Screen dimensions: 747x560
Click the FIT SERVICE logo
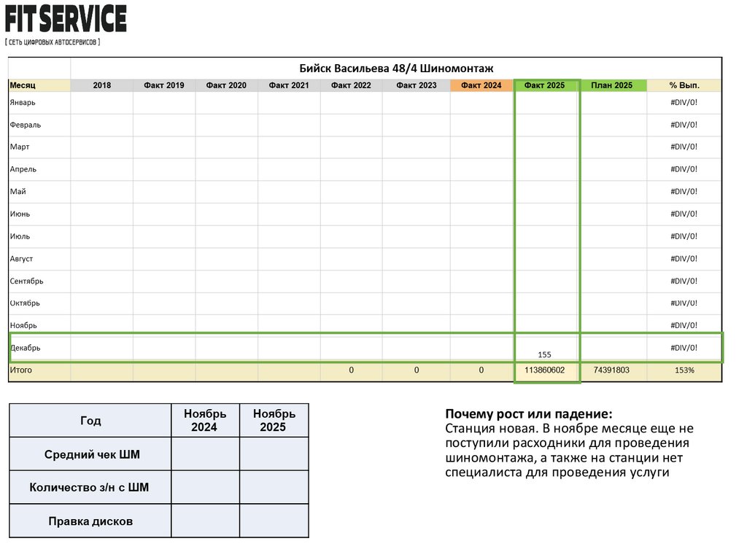[x=66, y=25]
